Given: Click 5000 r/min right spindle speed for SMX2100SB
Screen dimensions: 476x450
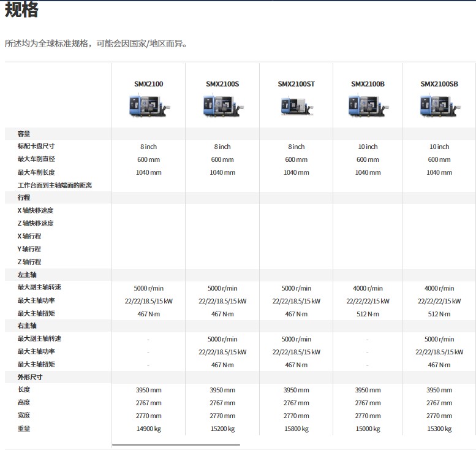Looking at the screenshot, I should (x=439, y=339).
